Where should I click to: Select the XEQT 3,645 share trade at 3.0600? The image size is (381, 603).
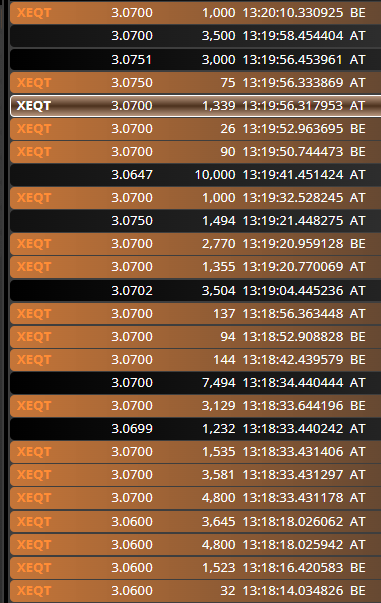pyautogui.click(x=195, y=522)
